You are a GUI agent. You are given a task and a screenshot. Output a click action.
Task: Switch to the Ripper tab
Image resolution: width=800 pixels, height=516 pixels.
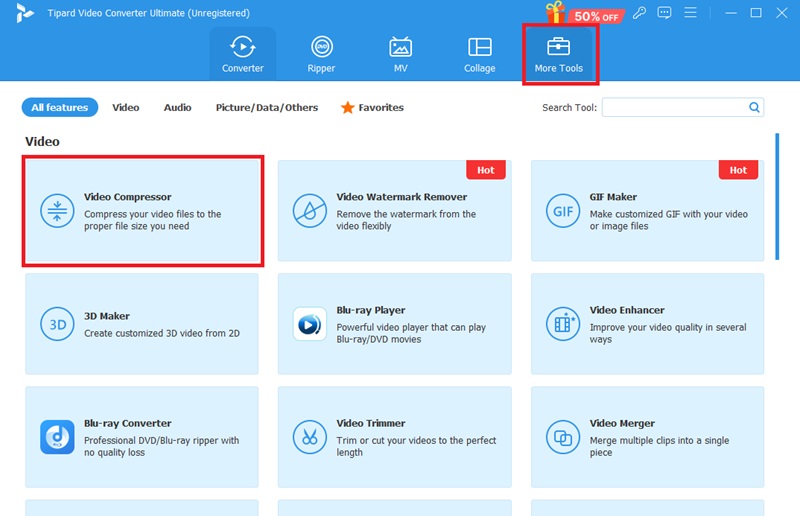coord(321,54)
